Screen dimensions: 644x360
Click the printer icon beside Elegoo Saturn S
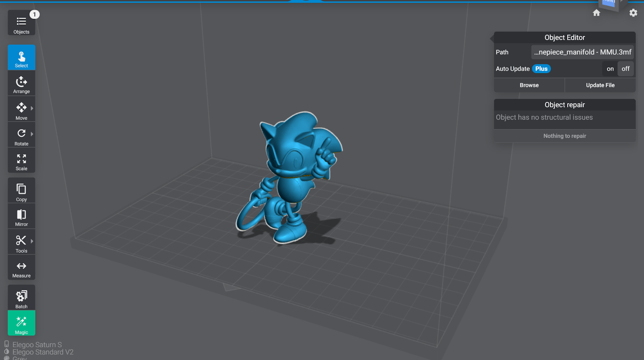[x=6, y=344]
